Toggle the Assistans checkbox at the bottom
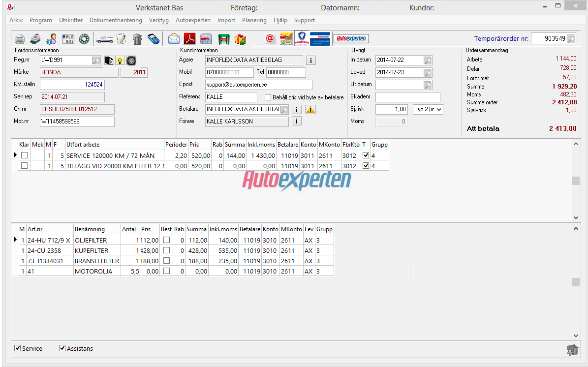The height and width of the screenshot is (367, 588). pos(62,348)
